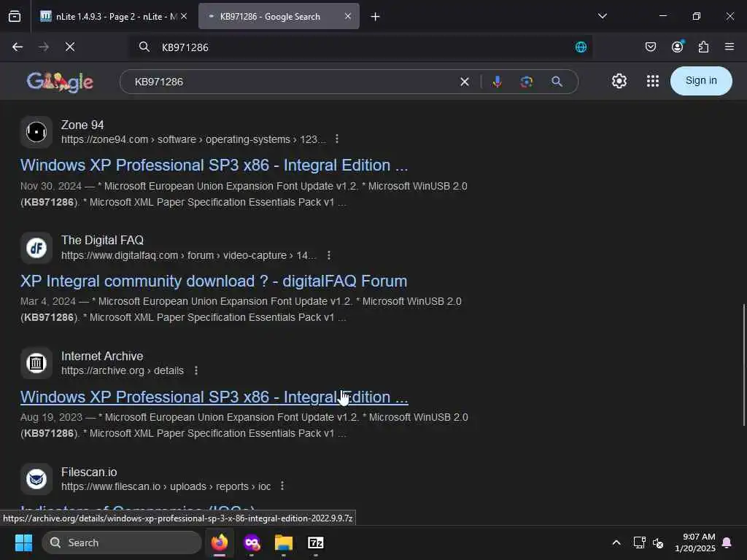Click the Sign in button
Image resolution: width=747 pixels, height=560 pixels.
[701, 80]
